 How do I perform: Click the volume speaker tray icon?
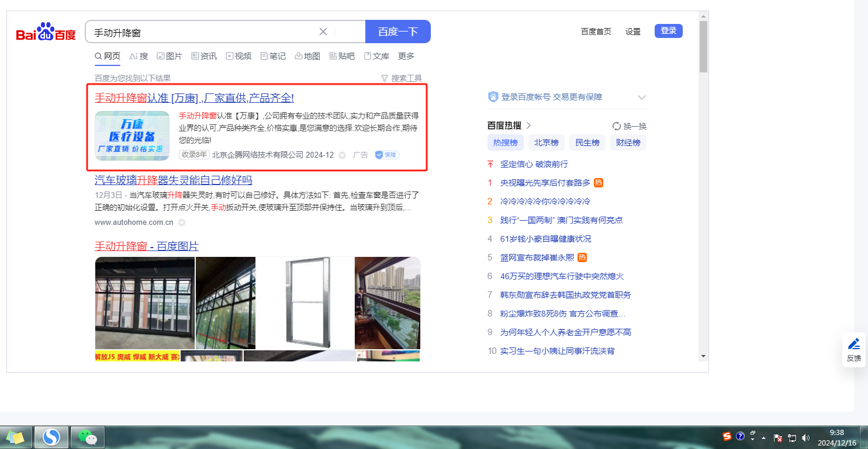(x=806, y=437)
